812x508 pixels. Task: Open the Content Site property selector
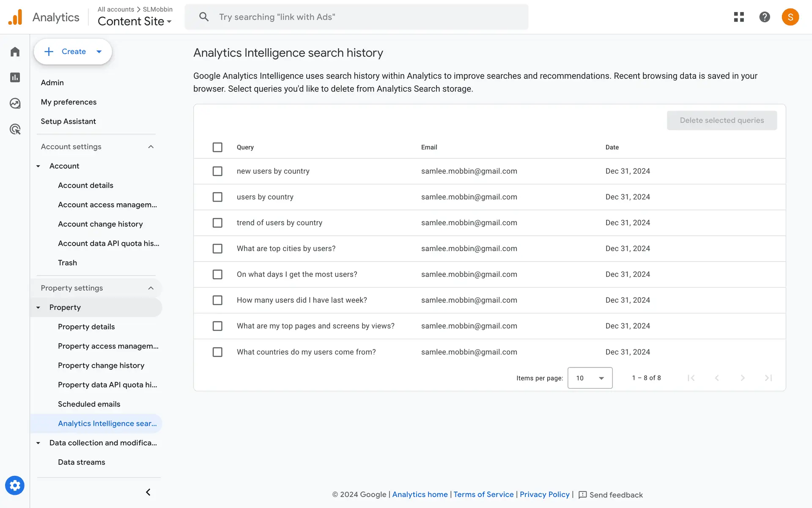(x=134, y=21)
